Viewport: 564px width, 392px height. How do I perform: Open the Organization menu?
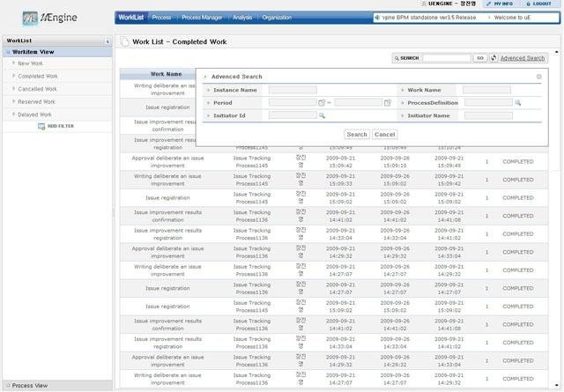(x=277, y=18)
